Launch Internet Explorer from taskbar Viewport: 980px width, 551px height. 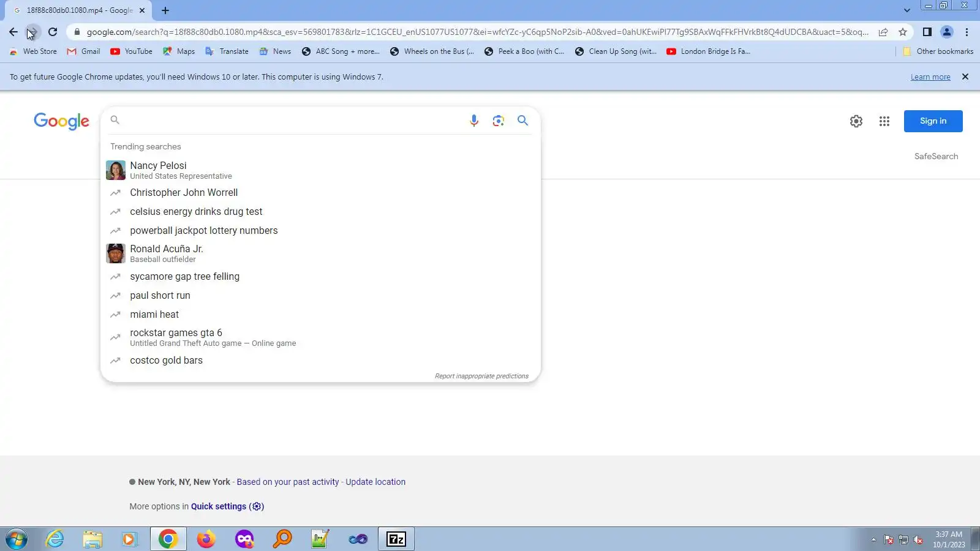(x=55, y=539)
